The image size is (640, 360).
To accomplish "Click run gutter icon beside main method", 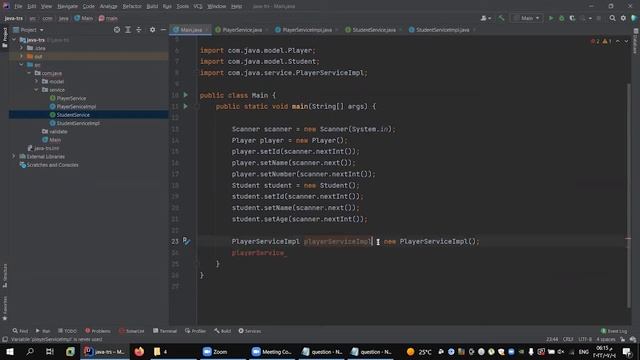I will coord(186,106).
